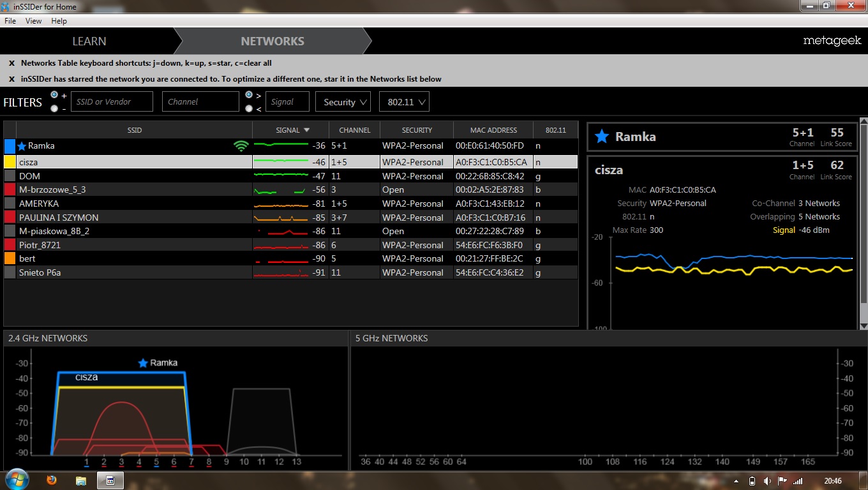This screenshot has width=868, height=490.
Task: Select the DOM network row
Action: tap(291, 176)
